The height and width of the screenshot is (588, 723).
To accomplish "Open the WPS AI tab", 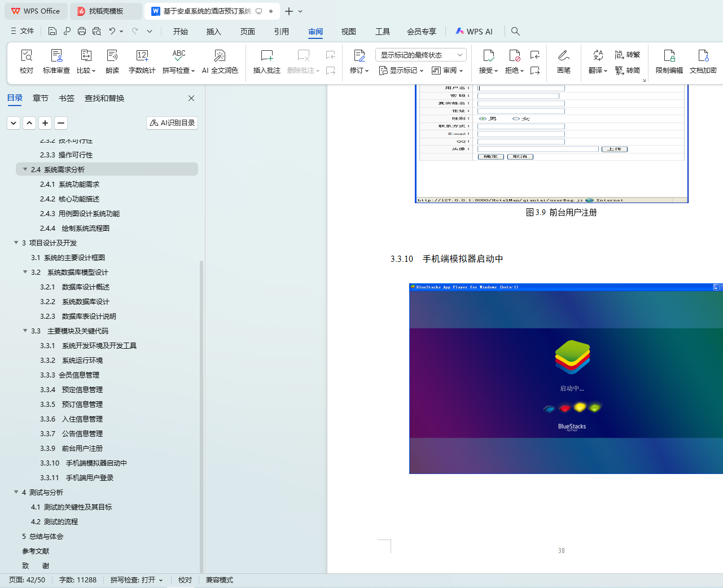I will coord(474,32).
